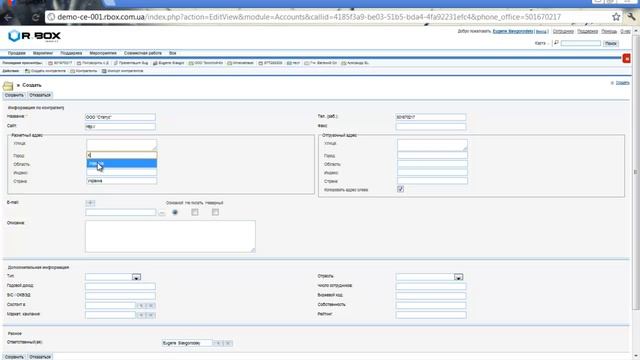Open Импорт контрагентов action shortcut
Screen dimensions: 640x360
tap(122, 71)
